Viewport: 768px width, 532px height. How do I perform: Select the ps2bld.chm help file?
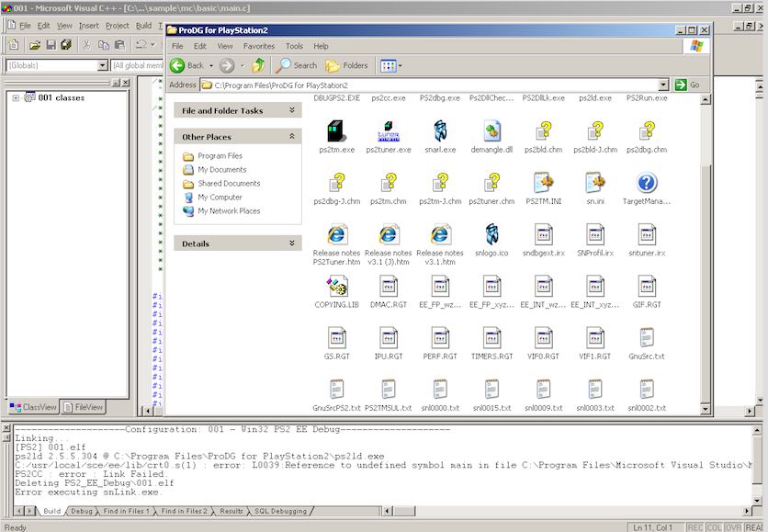coord(543,131)
